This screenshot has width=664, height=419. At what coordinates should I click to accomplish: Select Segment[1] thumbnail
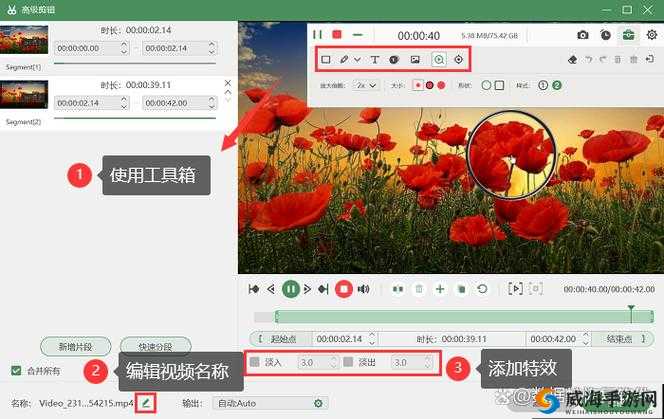[x=24, y=40]
